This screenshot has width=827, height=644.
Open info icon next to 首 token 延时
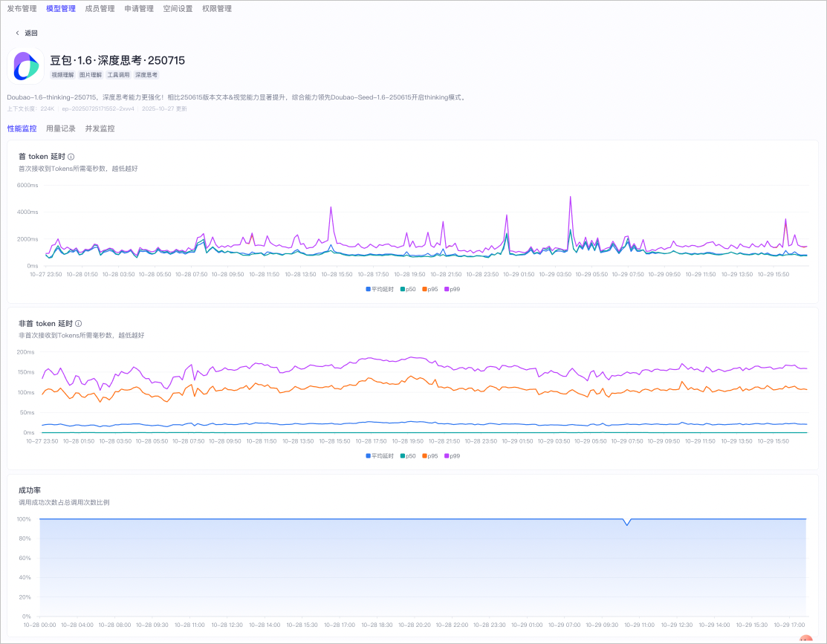click(71, 157)
